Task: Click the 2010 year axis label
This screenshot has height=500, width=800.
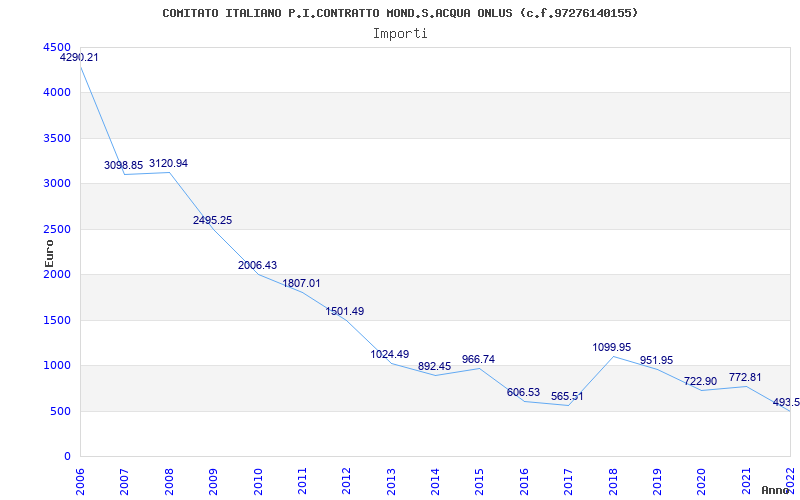Action: 258,480
